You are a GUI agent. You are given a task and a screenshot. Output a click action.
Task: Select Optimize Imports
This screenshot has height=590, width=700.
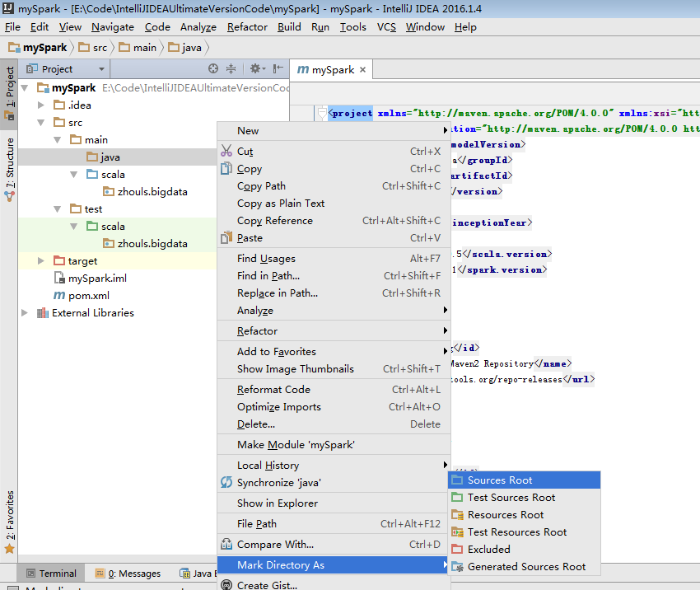point(334,407)
